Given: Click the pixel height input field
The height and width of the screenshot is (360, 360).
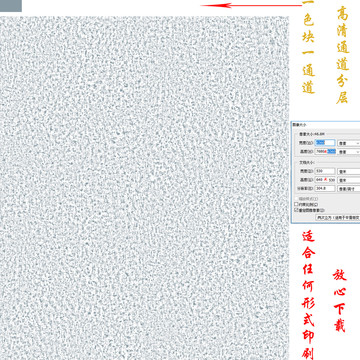Looking at the screenshot, I should click(x=325, y=151).
